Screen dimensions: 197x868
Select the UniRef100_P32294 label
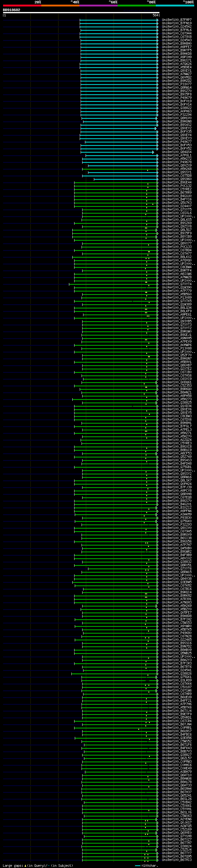click(x=177, y=115)
